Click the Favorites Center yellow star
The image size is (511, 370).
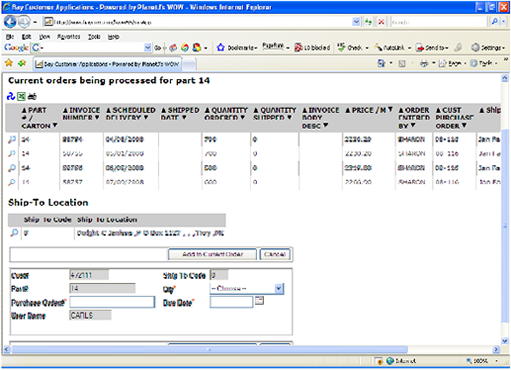[x=9, y=63]
